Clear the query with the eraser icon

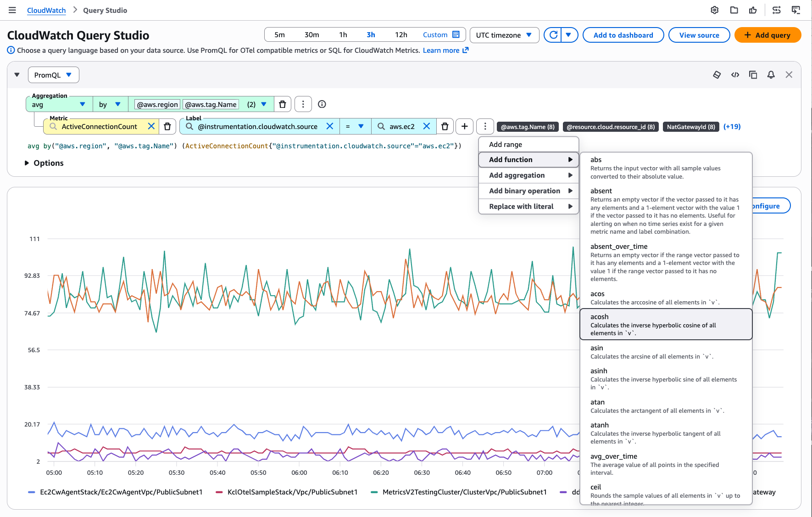(x=717, y=75)
